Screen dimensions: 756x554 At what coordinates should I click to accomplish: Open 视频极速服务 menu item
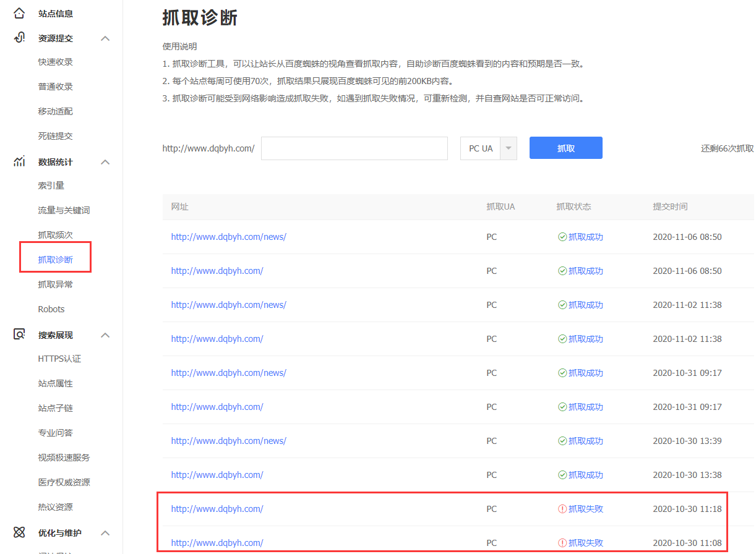(64, 458)
